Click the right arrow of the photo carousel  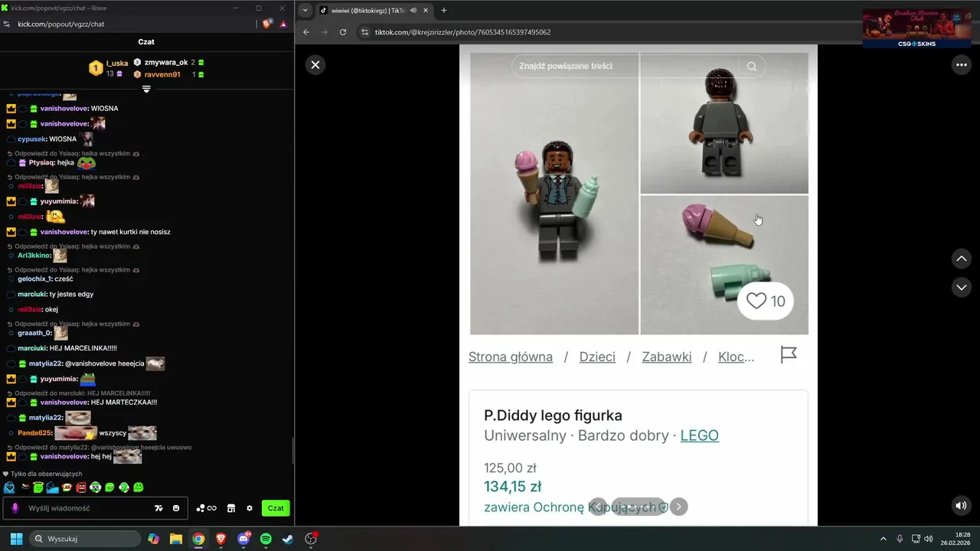678,507
